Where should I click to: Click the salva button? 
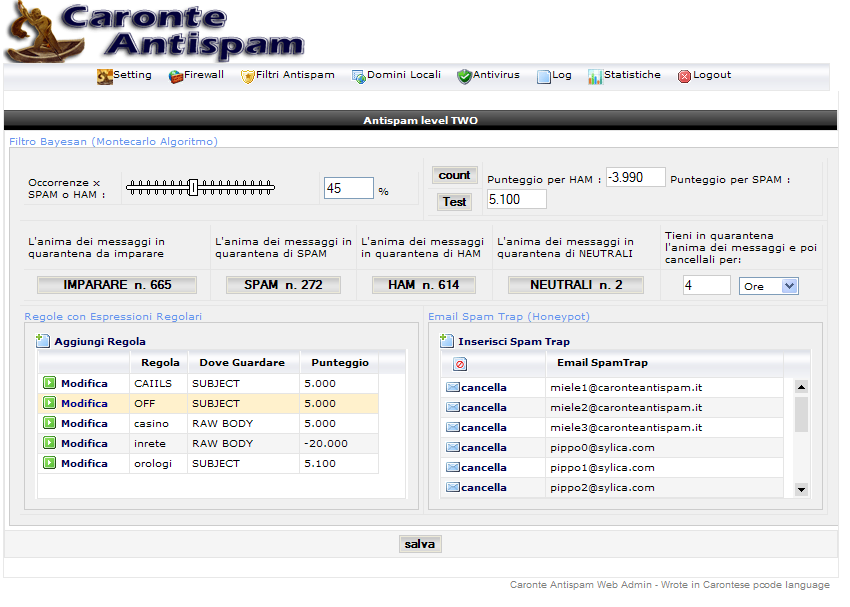pyautogui.click(x=419, y=544)
